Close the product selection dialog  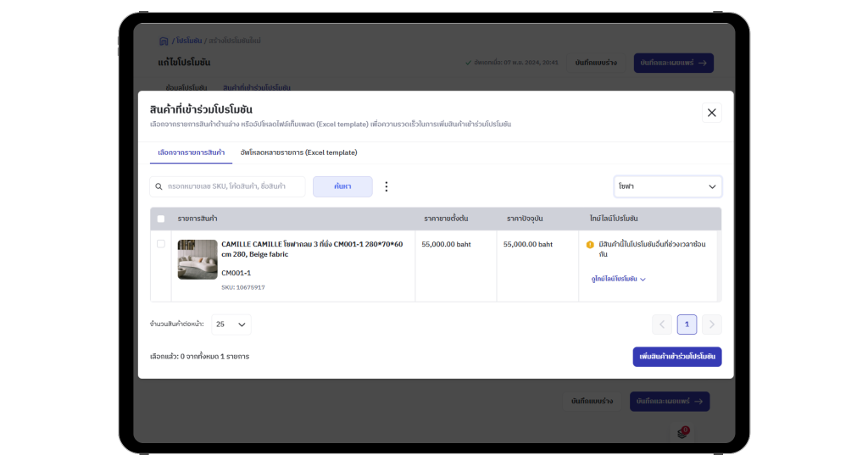click(711, 113)
